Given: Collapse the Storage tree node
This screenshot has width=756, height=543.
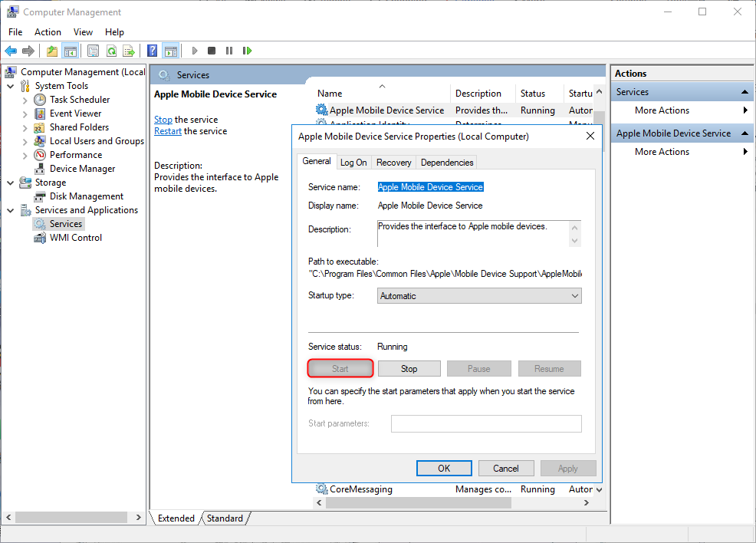Looking at the screenshot, I should tap(11, 183).
